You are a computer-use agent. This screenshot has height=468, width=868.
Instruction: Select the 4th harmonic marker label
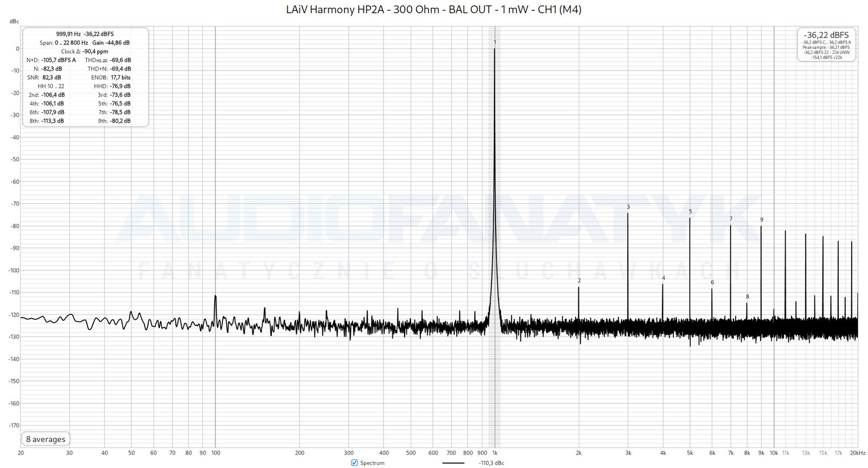pyautogui.click(x=663, y=278)
